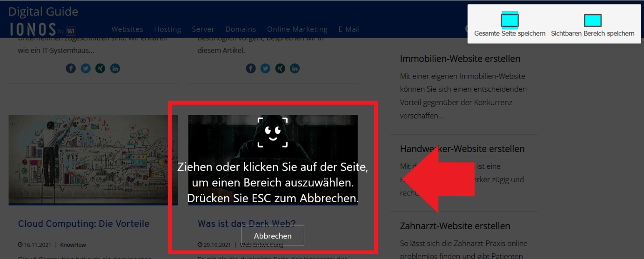The height and width of the screenshot is (259, 644).
Task: Select E-Mail in the navigation
Action: click(349, 29)
